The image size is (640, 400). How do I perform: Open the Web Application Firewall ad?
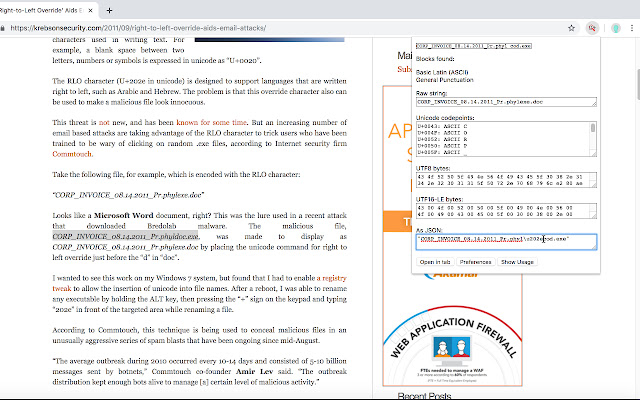click(x=452, y=343)
